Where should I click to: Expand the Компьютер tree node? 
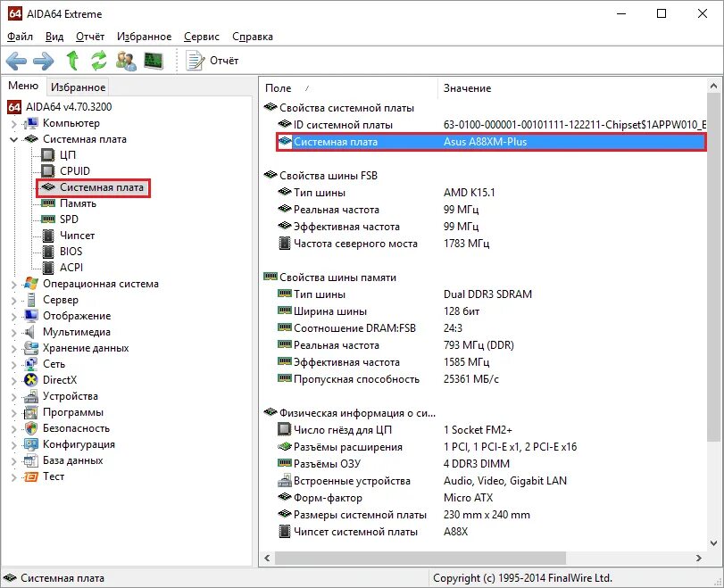tap(13, 124)
